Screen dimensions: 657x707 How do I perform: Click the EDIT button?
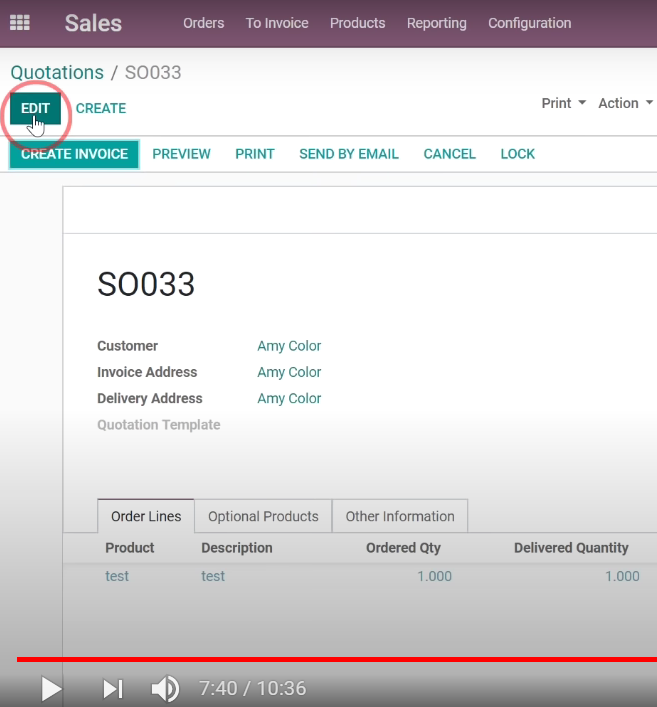[35, 108]
